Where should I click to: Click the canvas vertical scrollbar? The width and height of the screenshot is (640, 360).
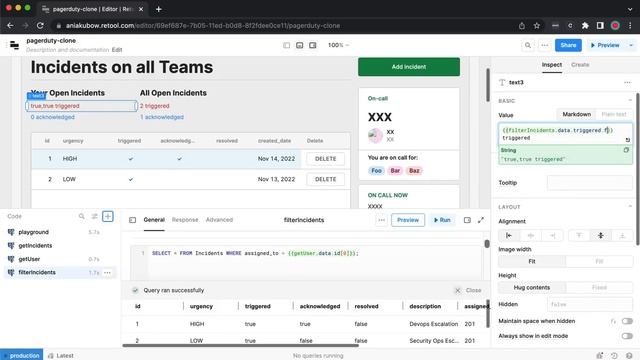487,85
